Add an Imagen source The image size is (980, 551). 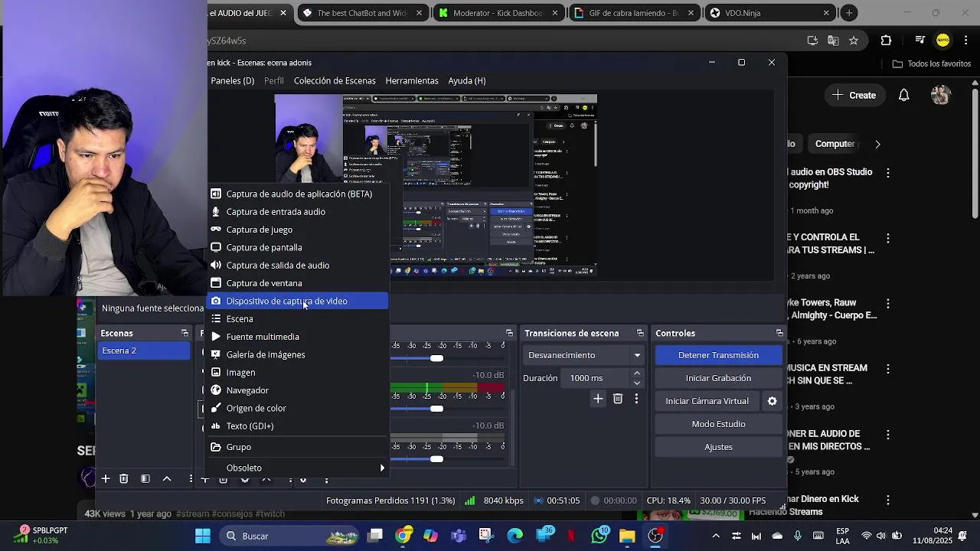coord(299,373)
